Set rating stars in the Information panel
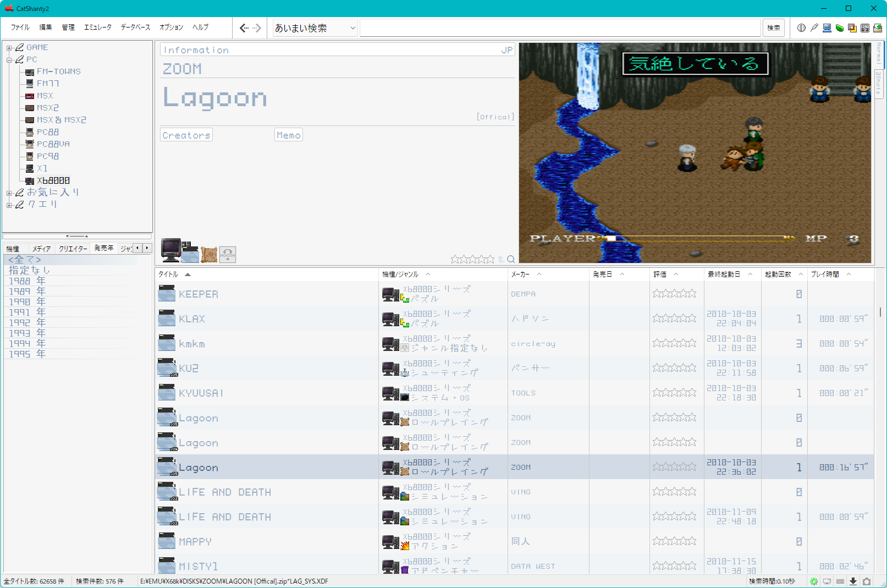 [x=472, y=259]
